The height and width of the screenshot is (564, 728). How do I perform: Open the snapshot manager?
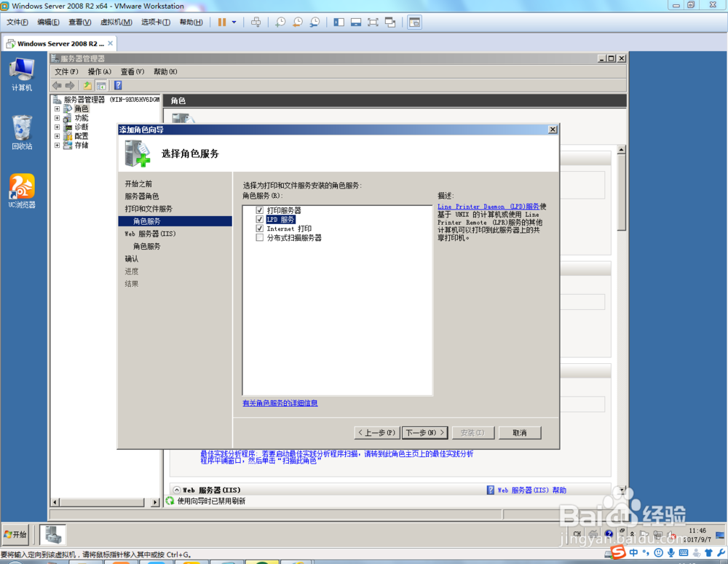(314, 23)
